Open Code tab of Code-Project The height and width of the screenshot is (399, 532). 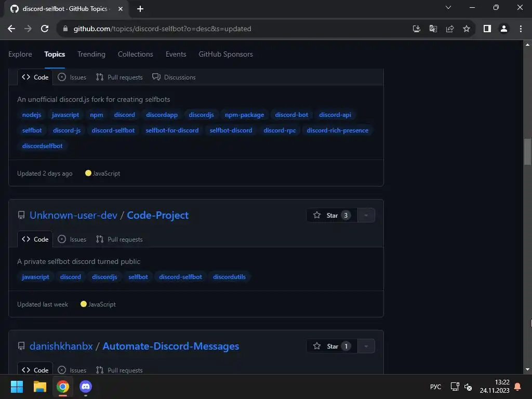tap(35, 240)
